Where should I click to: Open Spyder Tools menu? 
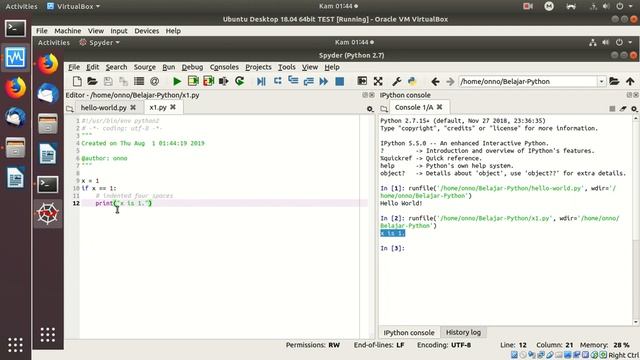coord(287,67)
